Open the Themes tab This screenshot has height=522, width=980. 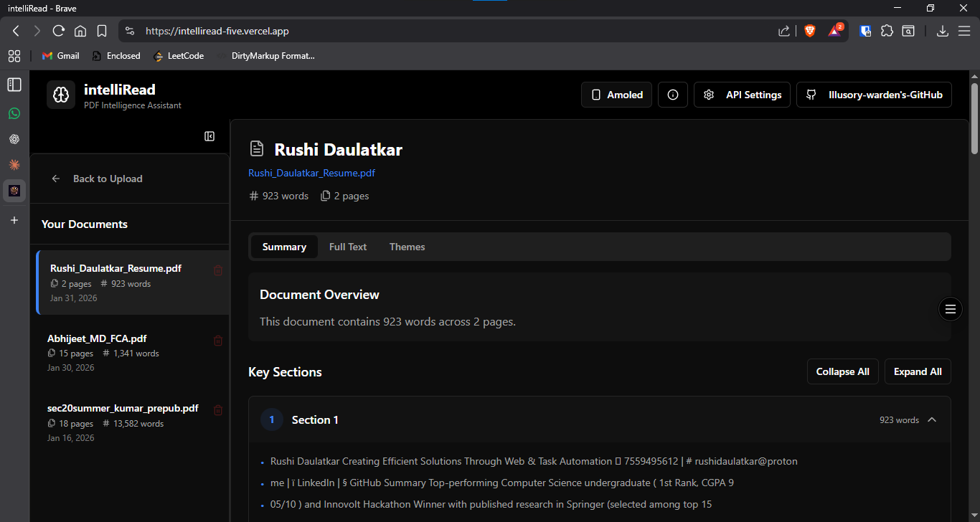pyautogui.click(x=407, y=246)
